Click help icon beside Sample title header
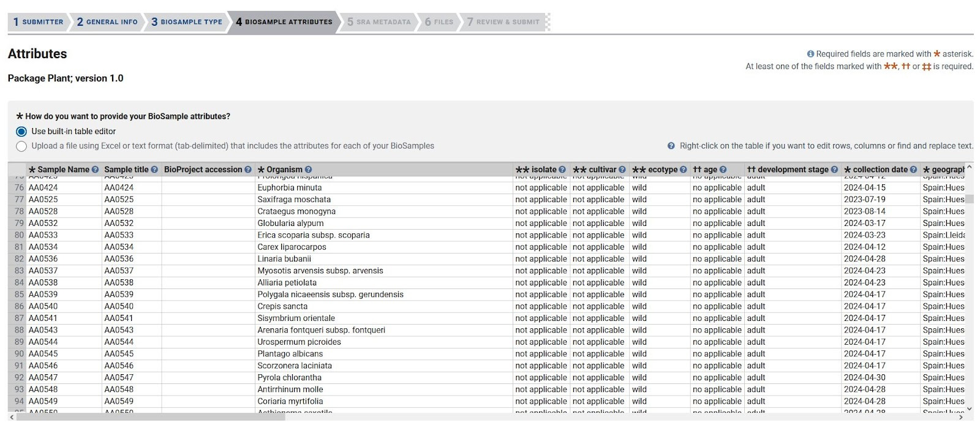This screenshot has height=433, width=980. pos(154,170)
